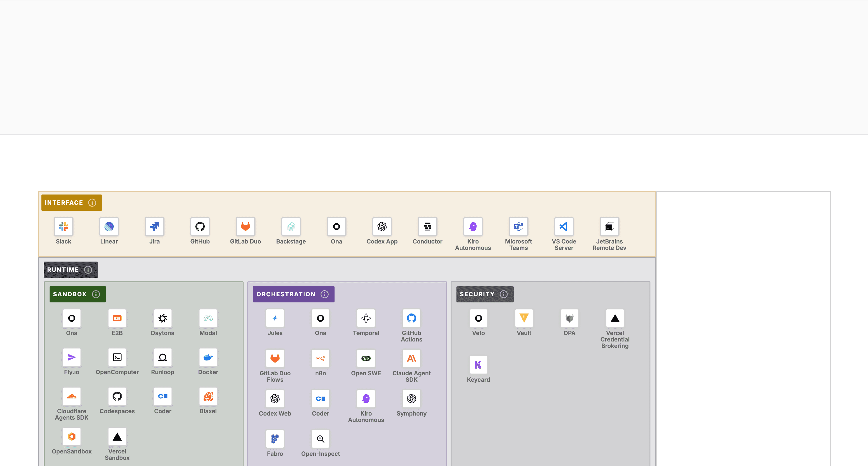Open the GitLab Duo tile in Interface

point(245,227)
